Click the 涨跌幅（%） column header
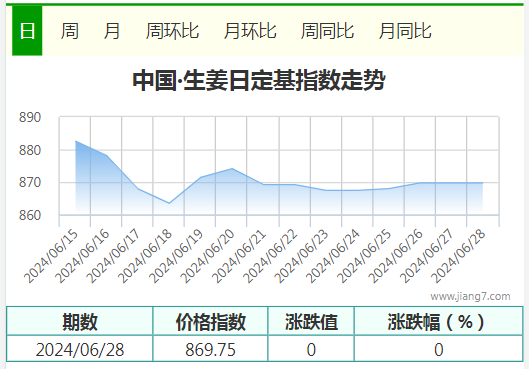The height and width of the screenshot is (369, 529). coord(439,321)
